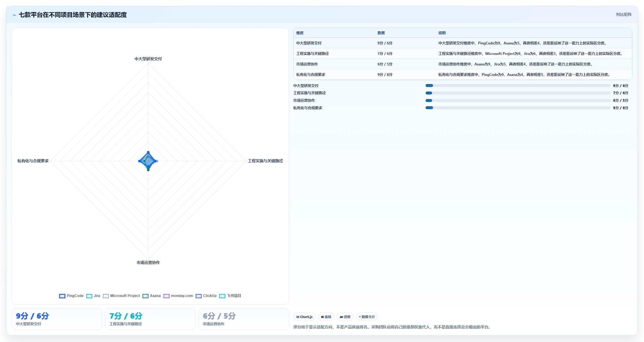Click the radar polygon at chart center
644x342 pixels.
point(148,161)
